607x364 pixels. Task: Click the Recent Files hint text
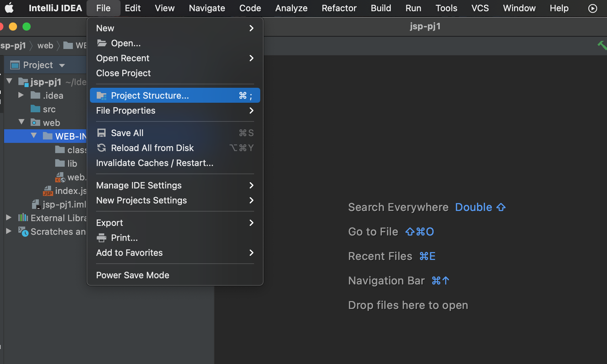(380, 256)
